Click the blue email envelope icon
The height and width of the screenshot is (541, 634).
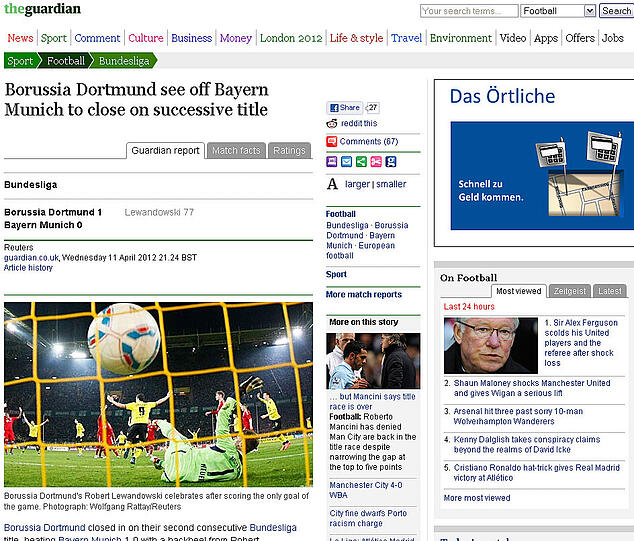point(347,162)
